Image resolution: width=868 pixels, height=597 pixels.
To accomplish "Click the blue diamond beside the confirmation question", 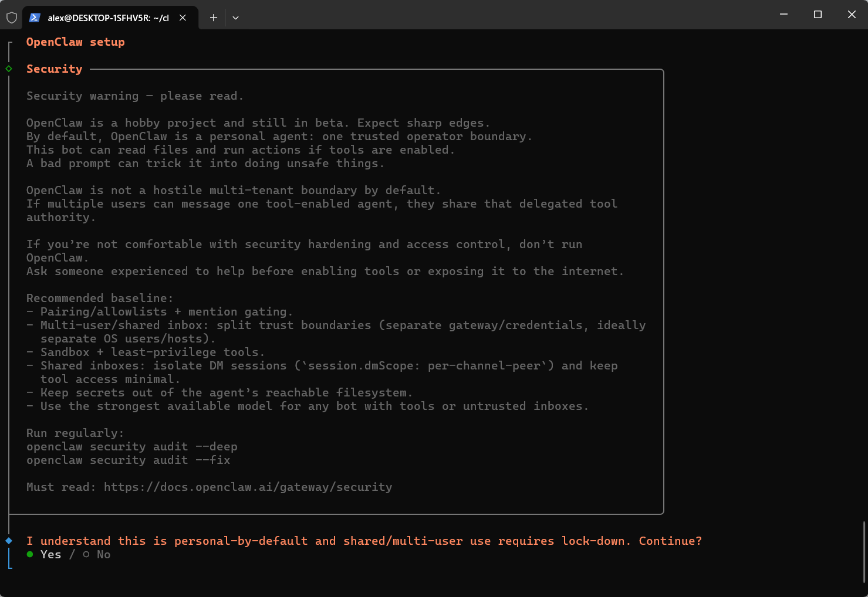I will [9, 540].
